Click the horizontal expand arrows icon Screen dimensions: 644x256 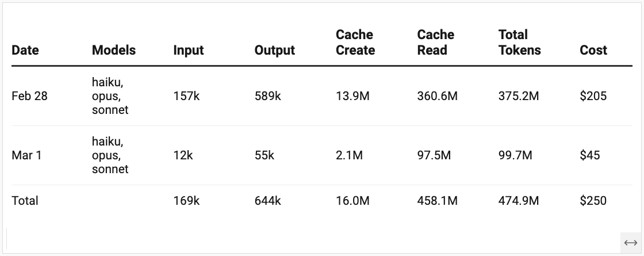[630, 243]
